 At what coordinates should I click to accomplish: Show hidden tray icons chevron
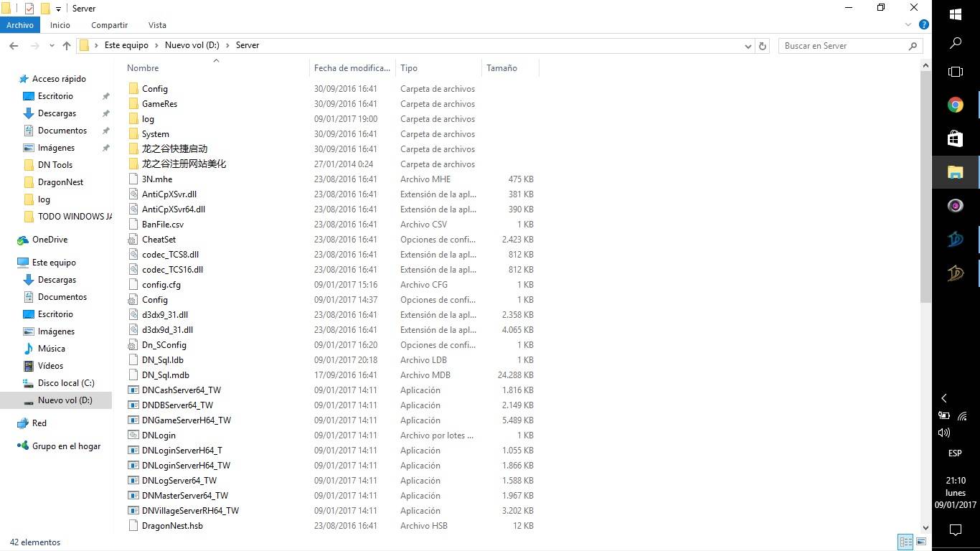(x=944, y=398)
